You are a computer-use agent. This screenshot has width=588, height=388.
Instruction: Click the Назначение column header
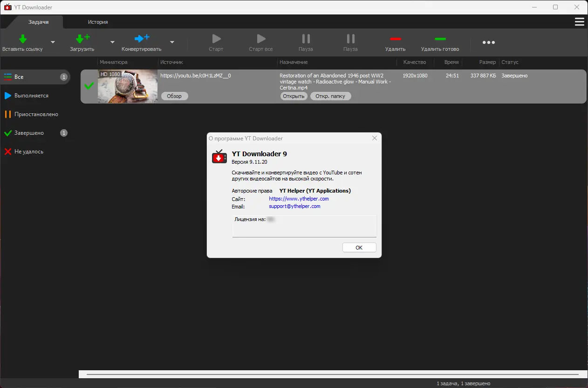pos(294,62)
